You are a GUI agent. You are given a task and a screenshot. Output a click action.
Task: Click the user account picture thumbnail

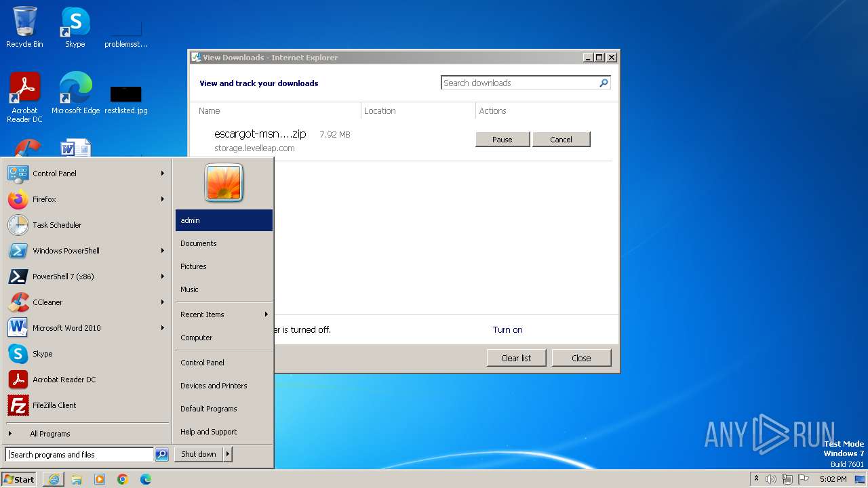pyautogui.click(x=224, y=182)
